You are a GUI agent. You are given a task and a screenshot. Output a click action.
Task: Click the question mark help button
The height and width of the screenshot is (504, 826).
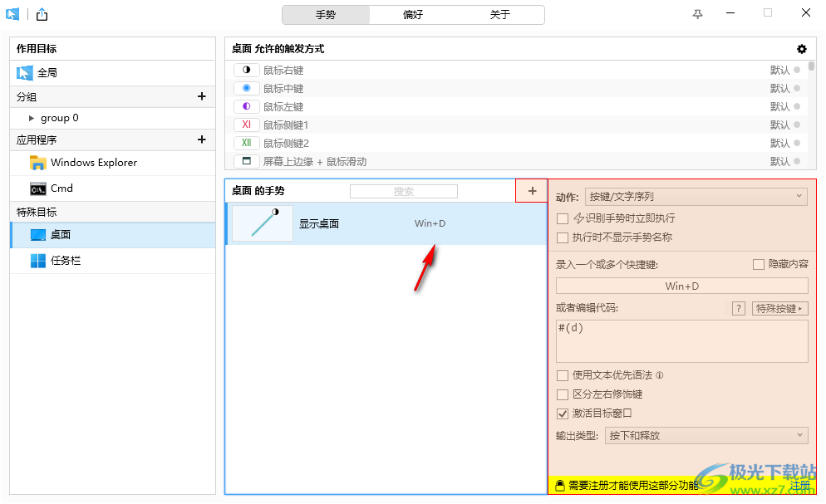[739, 308]
